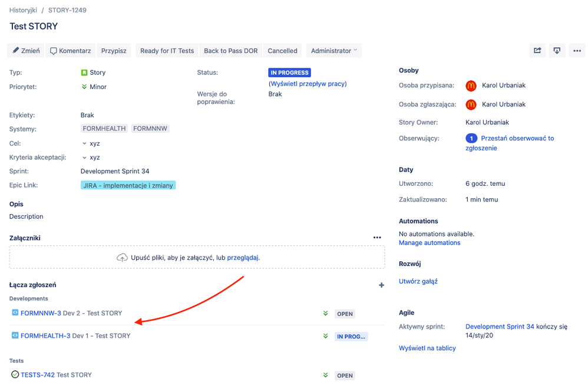Click Wyświetl przepływ pracy link
Image resolution: width=588 pixels, height=388 pixels.
[x=308, y=84]
